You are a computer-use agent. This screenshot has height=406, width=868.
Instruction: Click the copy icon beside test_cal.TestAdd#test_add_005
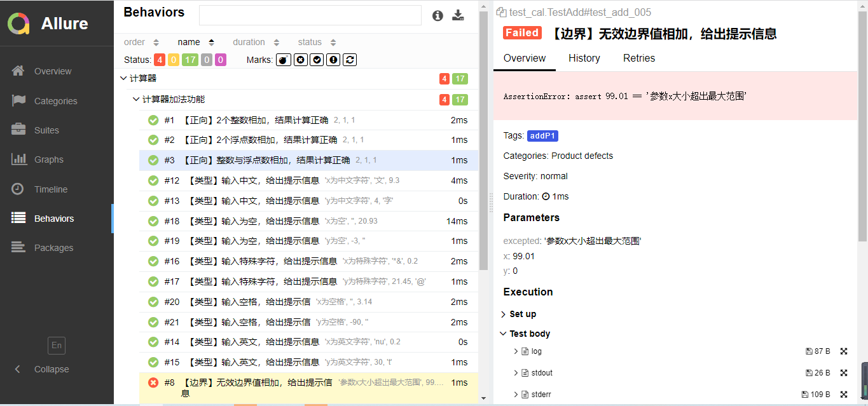click(501, 12)
